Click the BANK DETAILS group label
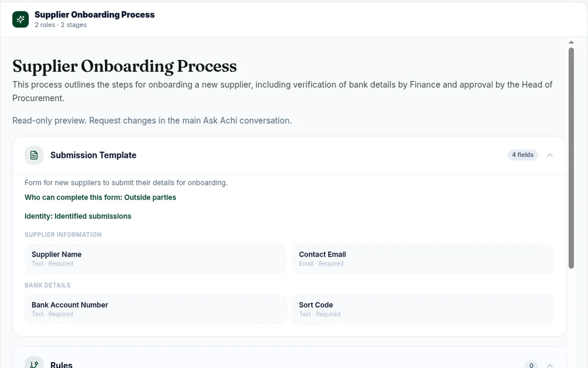 click(48, 285)
